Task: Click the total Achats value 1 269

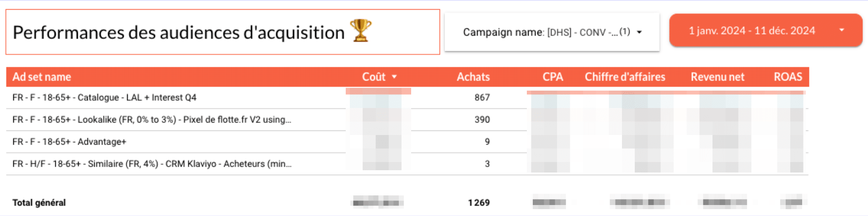Action: pos(479,202)
